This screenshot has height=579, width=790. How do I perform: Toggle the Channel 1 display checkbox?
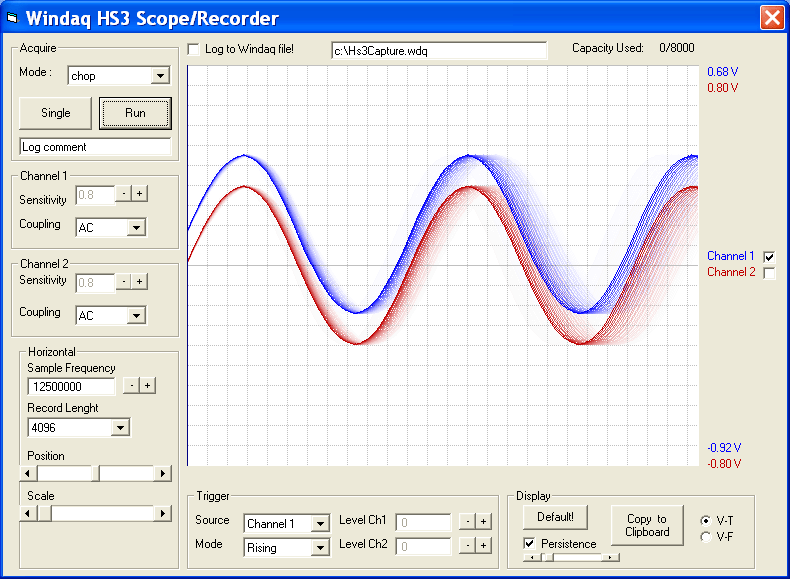[769, 256]
